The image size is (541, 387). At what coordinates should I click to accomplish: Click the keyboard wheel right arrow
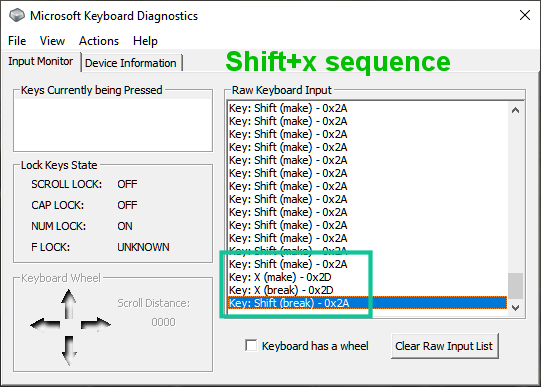(96, 324)
